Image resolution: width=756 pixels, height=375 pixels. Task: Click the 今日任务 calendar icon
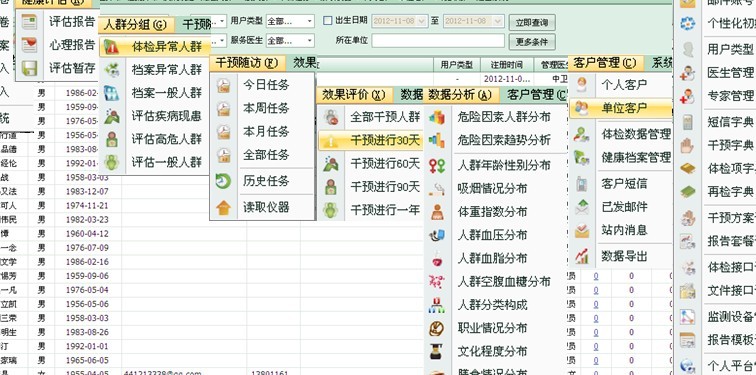[223, 85]
